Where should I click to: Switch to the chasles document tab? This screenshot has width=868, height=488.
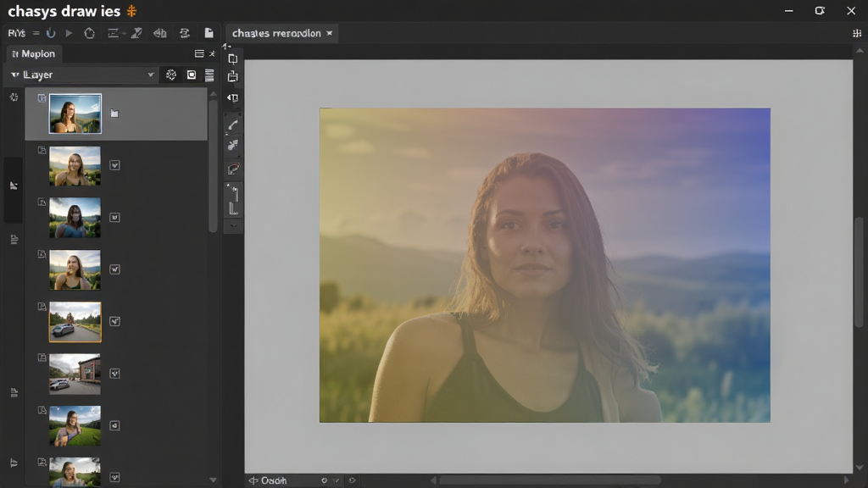276,33
